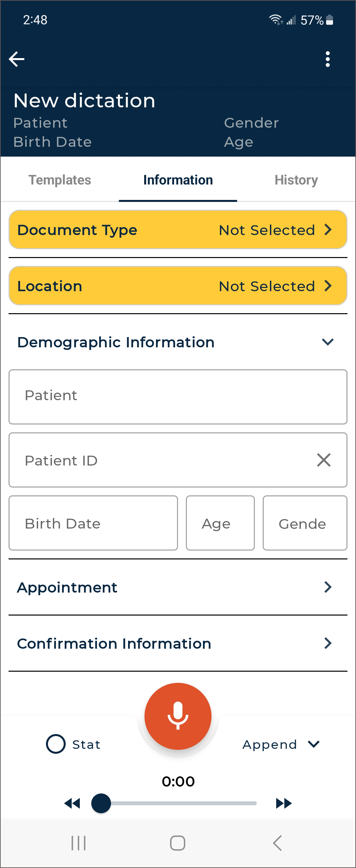Tap the back arrow at top
356x868 pixels.
click(x=16, y=59)
